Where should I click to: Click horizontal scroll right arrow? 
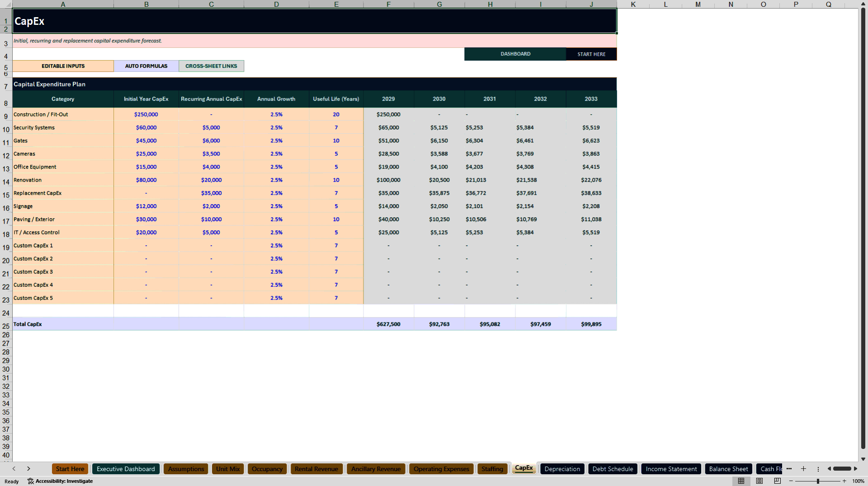tap(855, 469)
